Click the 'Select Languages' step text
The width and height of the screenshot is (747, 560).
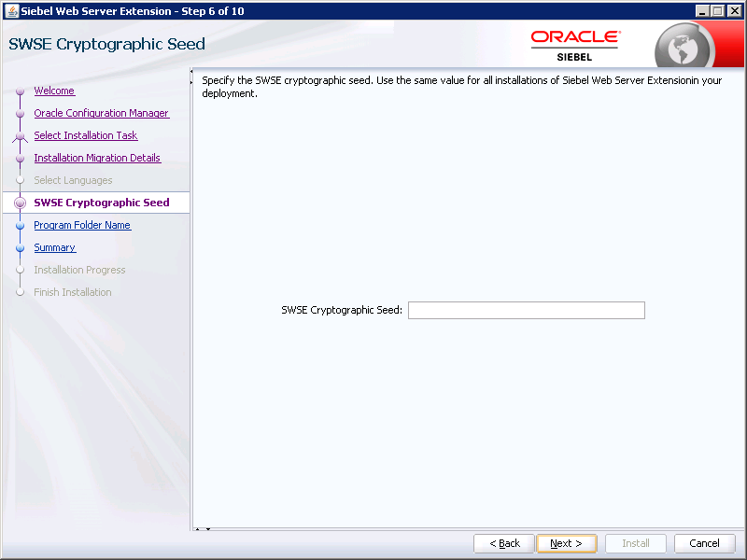coord(73,180)
